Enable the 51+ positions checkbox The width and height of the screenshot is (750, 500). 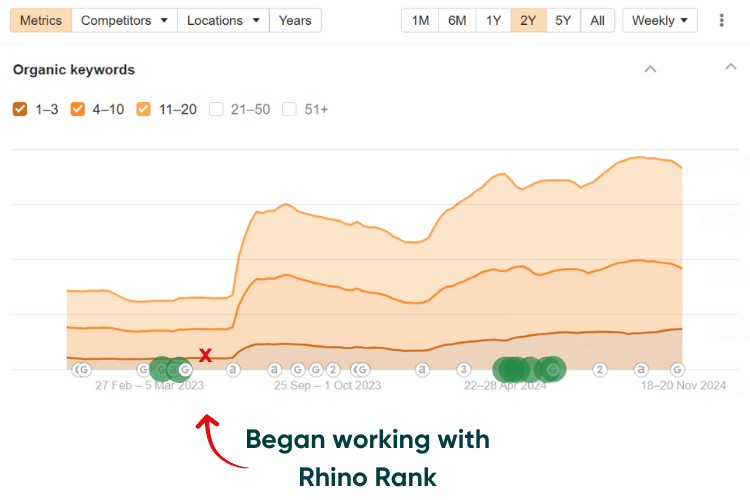coord(289,109)
